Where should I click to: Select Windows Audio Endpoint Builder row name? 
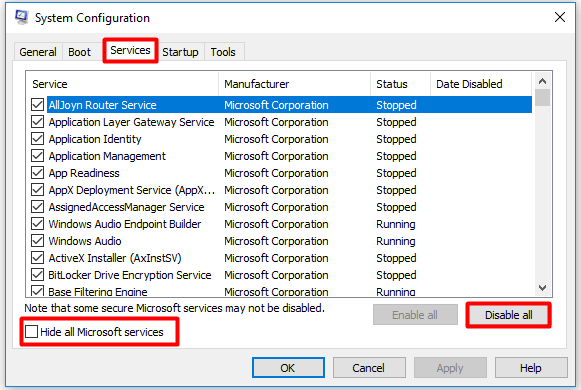[x=125, y=224]
